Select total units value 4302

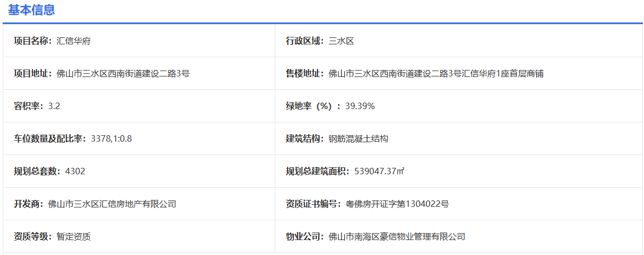pos(75,171)
